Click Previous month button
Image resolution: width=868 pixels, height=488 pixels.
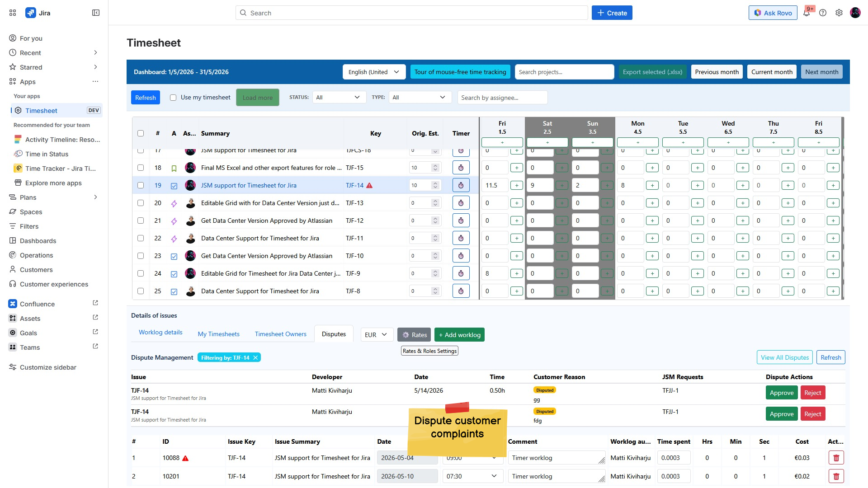coord(717,72)
